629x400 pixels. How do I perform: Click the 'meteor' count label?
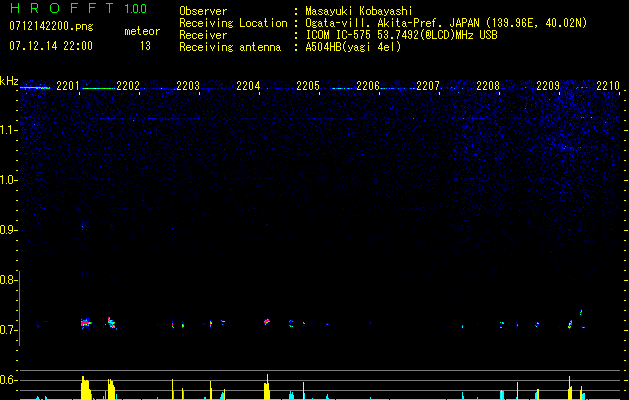tap(142, 31)
